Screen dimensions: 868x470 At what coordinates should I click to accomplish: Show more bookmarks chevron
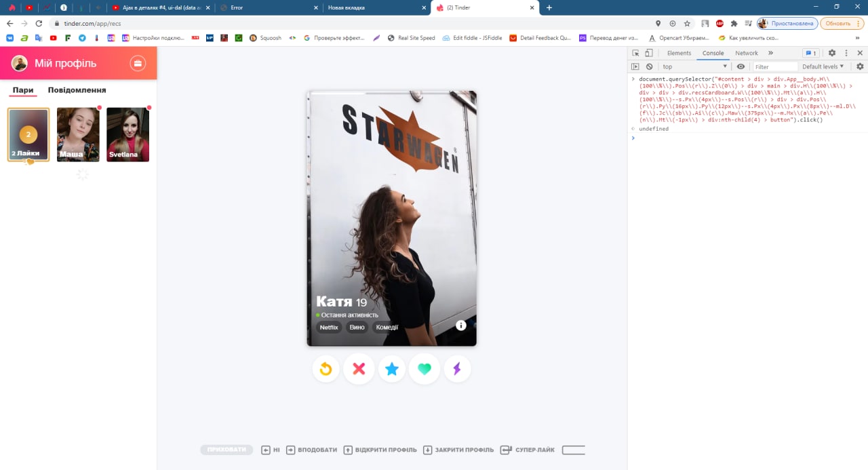[858, 38]
